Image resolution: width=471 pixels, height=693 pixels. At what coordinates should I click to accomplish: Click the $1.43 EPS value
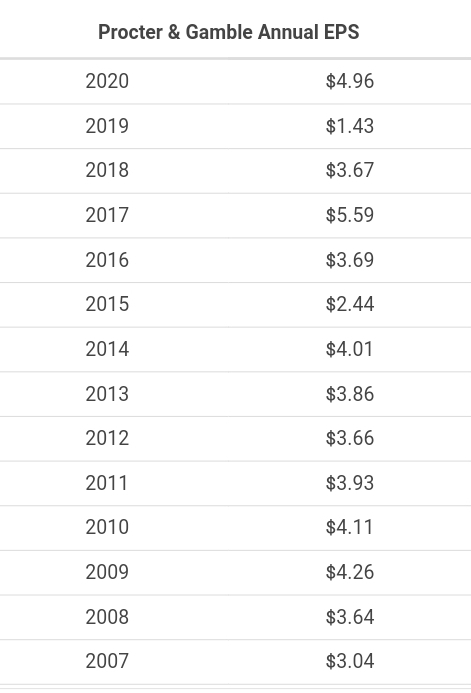(x=349, y=126)
